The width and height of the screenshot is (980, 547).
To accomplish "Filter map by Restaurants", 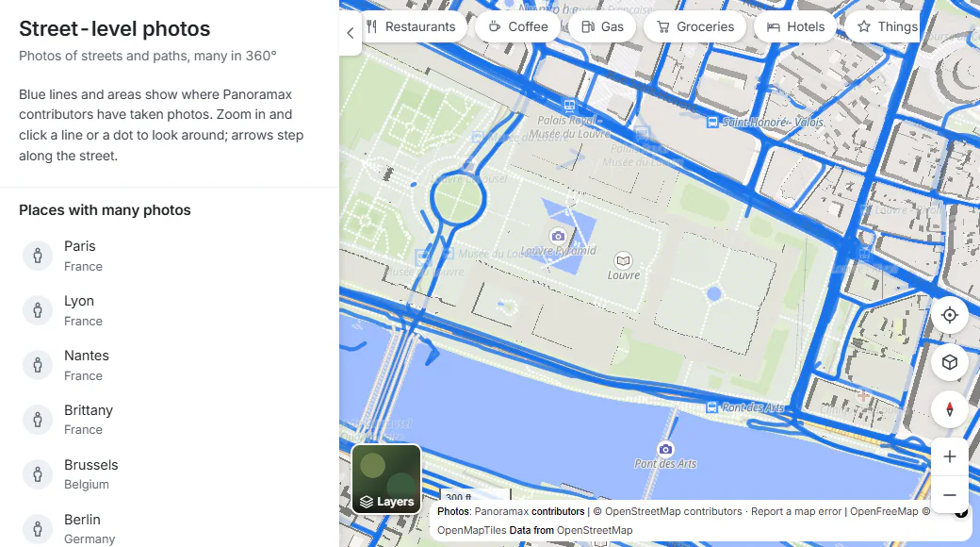I will (415, 27).
